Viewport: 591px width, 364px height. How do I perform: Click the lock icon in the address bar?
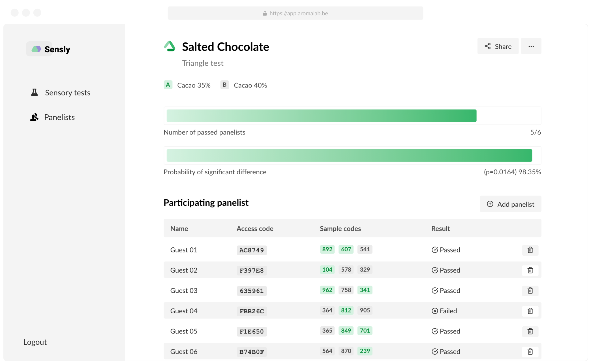pos(264,13)
